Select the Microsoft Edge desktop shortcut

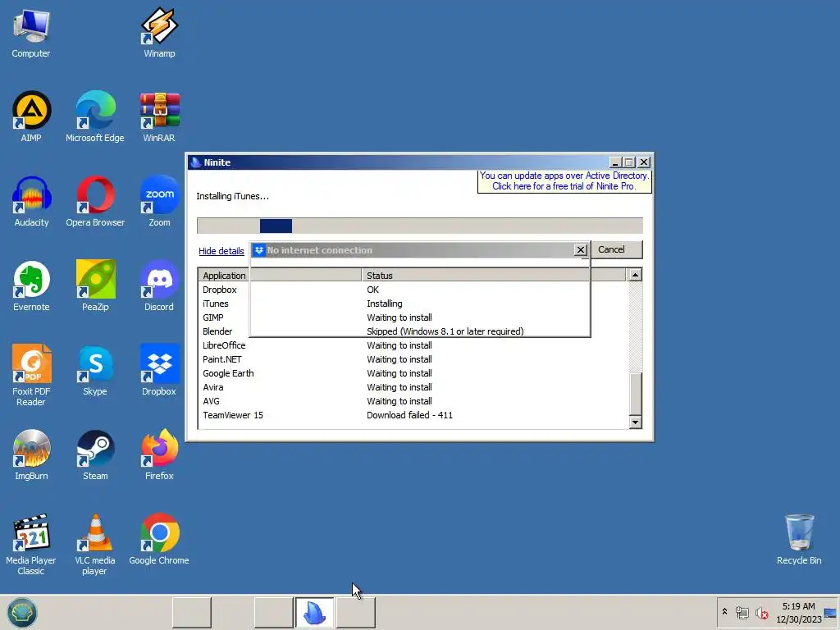coord(95,116)
